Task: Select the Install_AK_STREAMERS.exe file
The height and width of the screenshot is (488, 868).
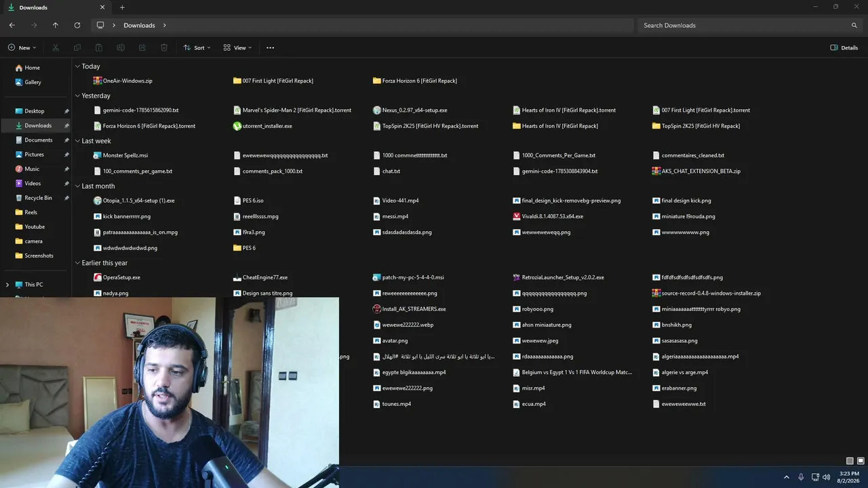Action: click(410, 309)
